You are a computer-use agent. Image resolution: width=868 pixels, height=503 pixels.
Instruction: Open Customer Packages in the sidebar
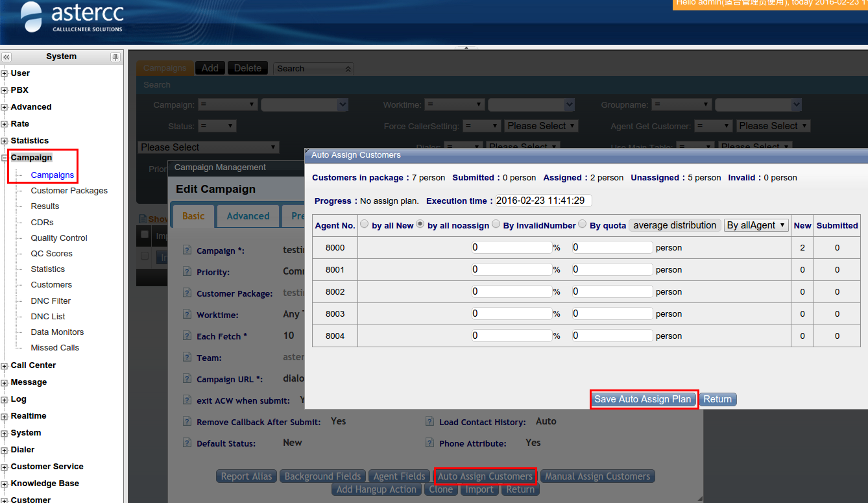pyautogui.click(x=69, y=191)
